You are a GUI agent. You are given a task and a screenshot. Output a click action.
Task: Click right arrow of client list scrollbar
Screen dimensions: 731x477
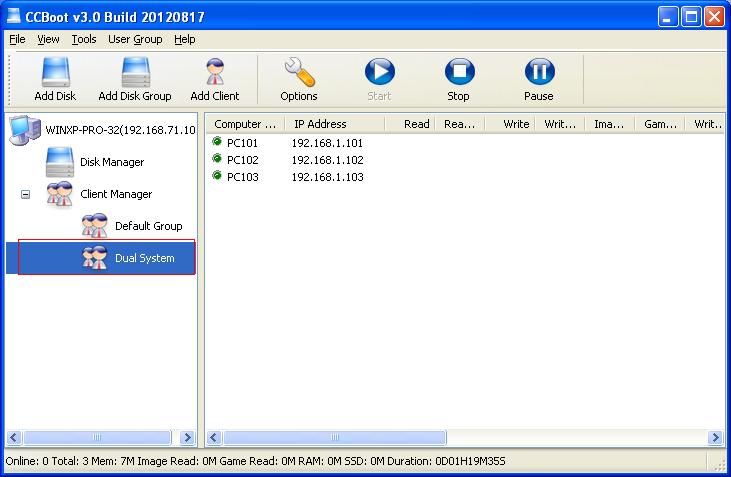point(715,437)
